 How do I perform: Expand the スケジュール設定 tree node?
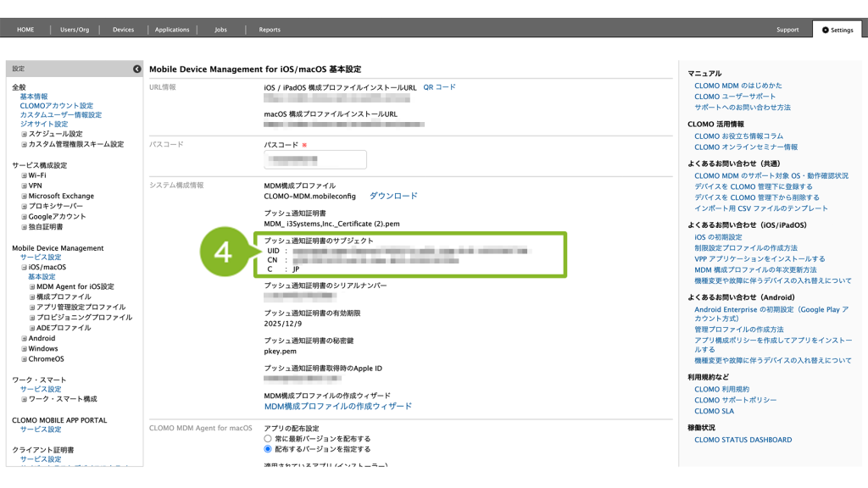(x=25, y=134)
